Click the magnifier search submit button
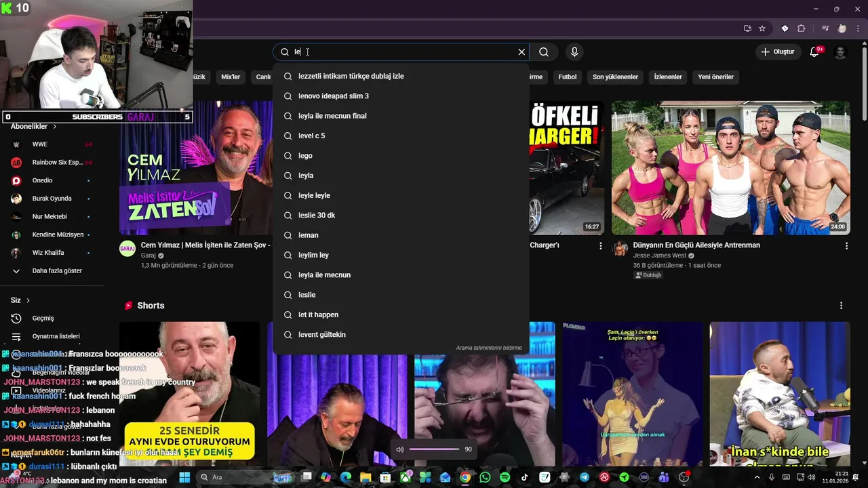Screen dimensions: 868x488 coord(544,52)
